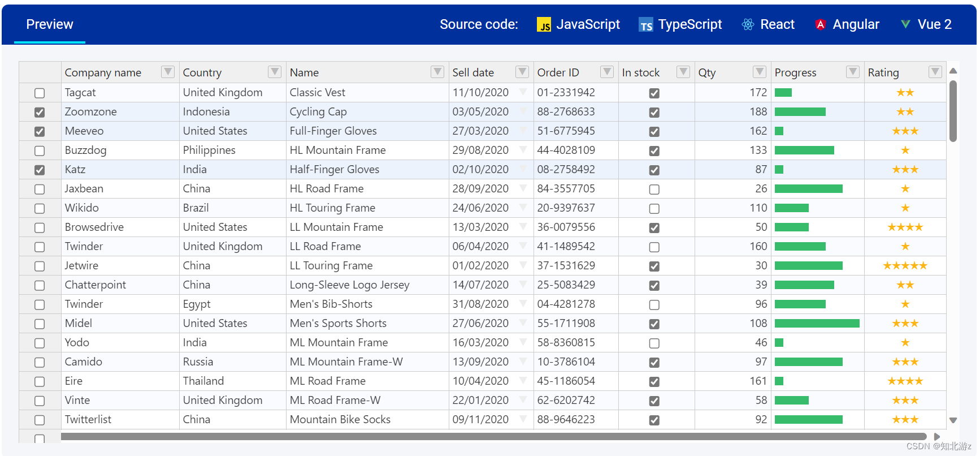The width and height of the screenshot is (980, 456).
Task: Open the Qty column filter
Action: (760, 72)
